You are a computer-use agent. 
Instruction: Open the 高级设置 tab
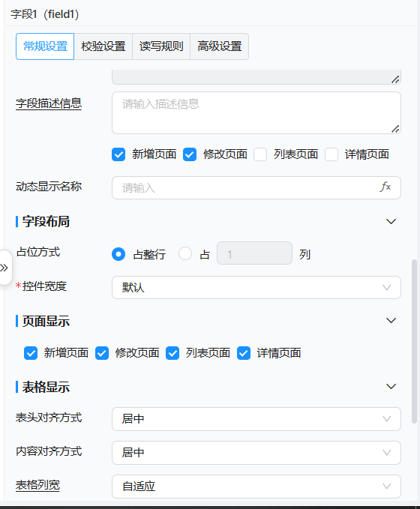coord(220,46)
